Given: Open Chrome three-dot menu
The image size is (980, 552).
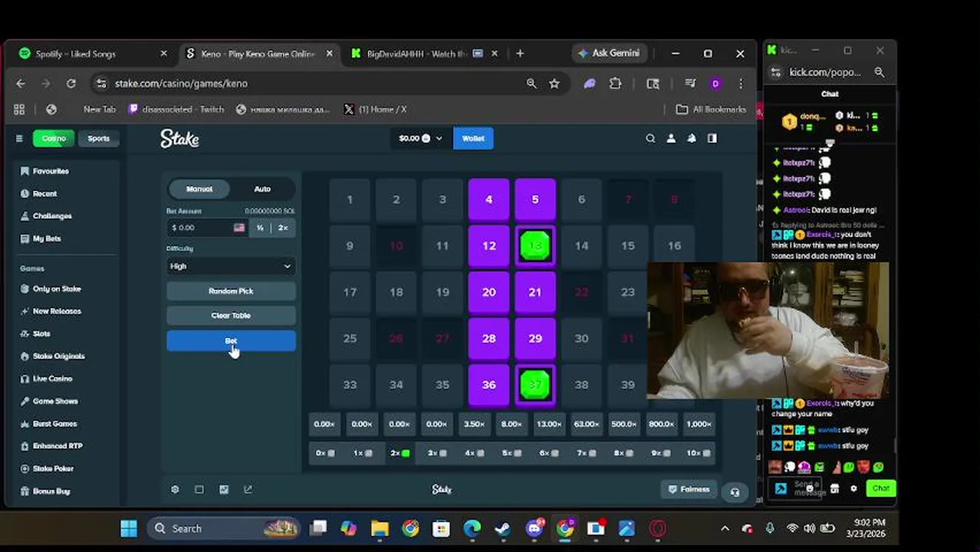Looking at the screenshot, I should 741,84.
